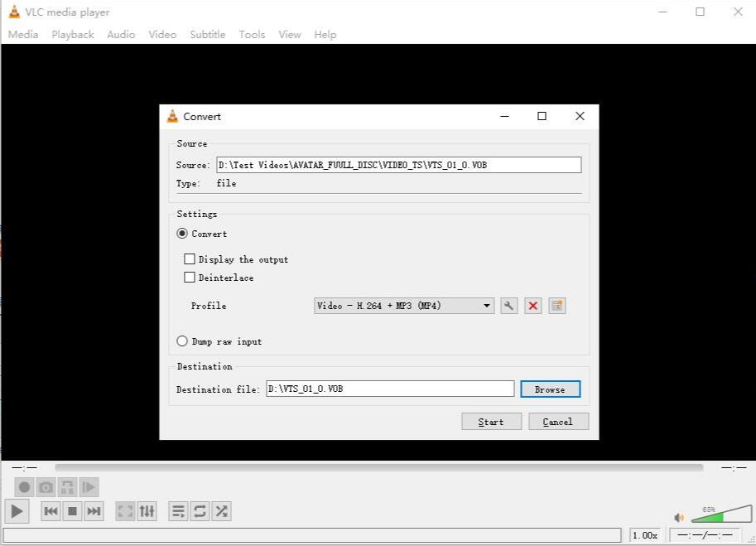Open extended settings equalizer icon
Screen dimensions: 756x546
[147, 511]
